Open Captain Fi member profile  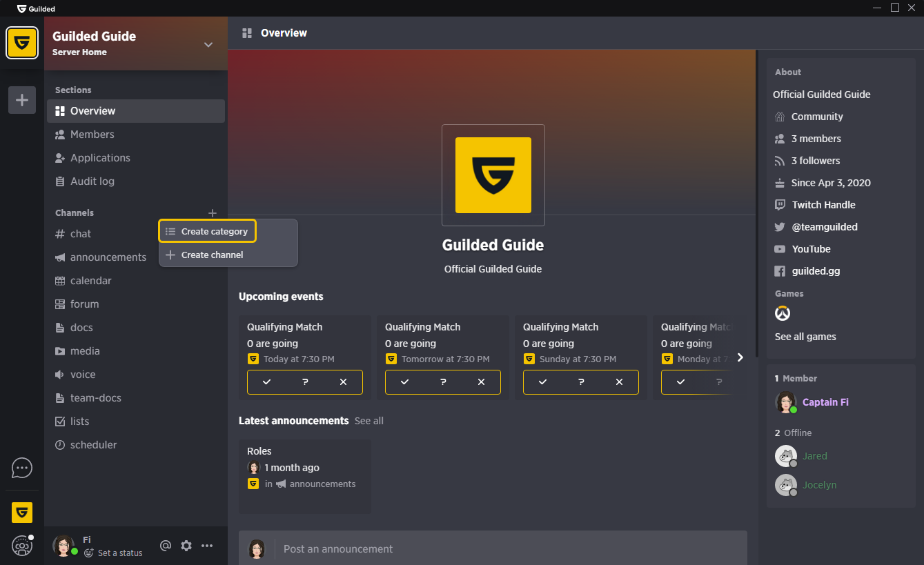click(x=825, y=402)
